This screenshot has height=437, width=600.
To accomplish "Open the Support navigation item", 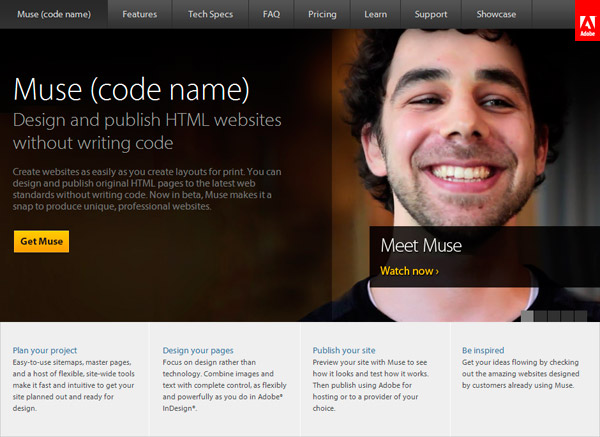I will click(x=431, y=15).
